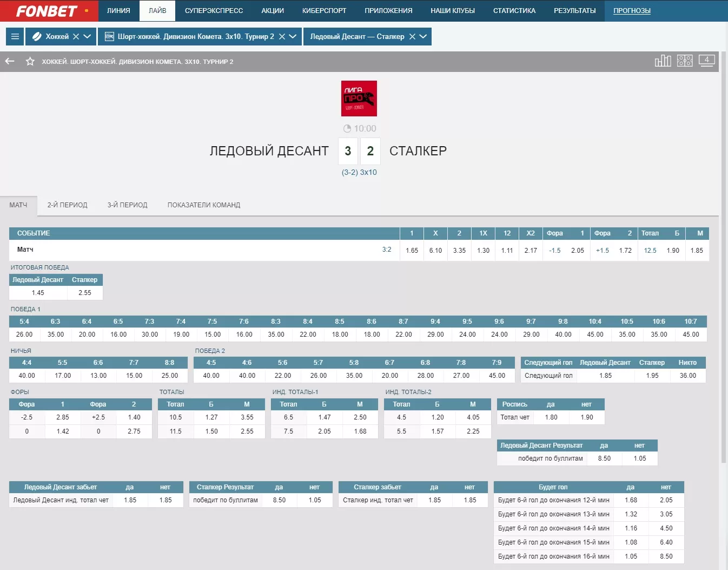Expand the Ледовый Десант — Сталкер dropdown arrow
The width and height of the screenshot is (728, 570).
423,37
